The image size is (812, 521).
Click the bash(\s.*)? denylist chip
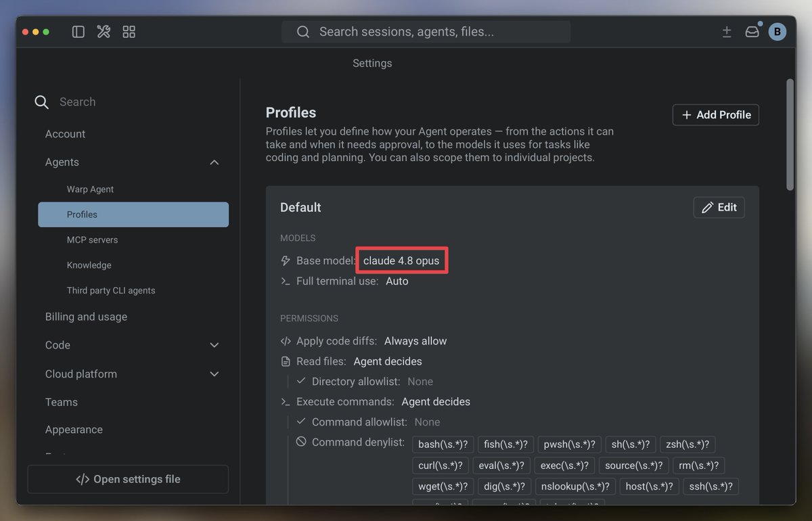[443, 445]
